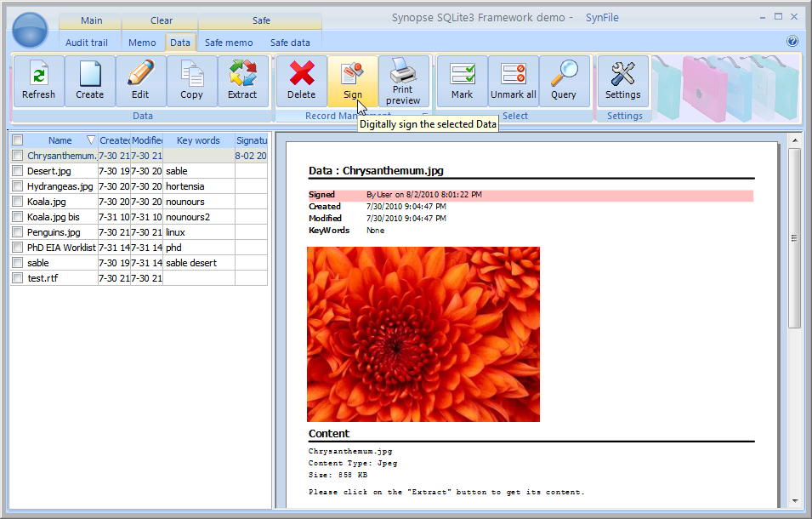Click the Refresh icon in the ribbon
Image resolution: width=812 pixels, height=519 pixels.
38,81
